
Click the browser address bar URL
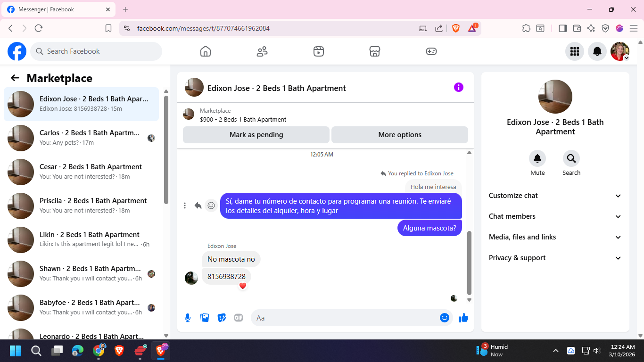click(203, 28)
